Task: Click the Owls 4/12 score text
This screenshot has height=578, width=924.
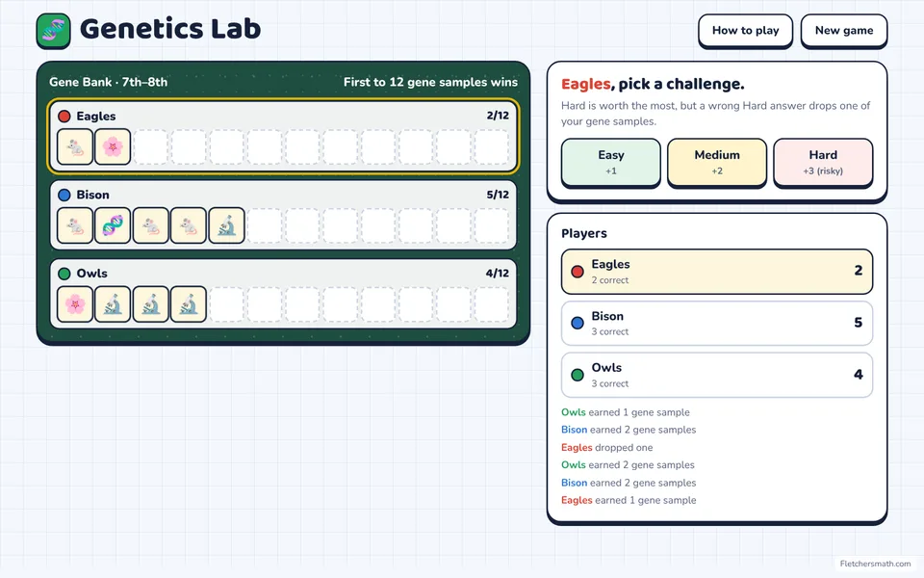Action: click(498, 273)
